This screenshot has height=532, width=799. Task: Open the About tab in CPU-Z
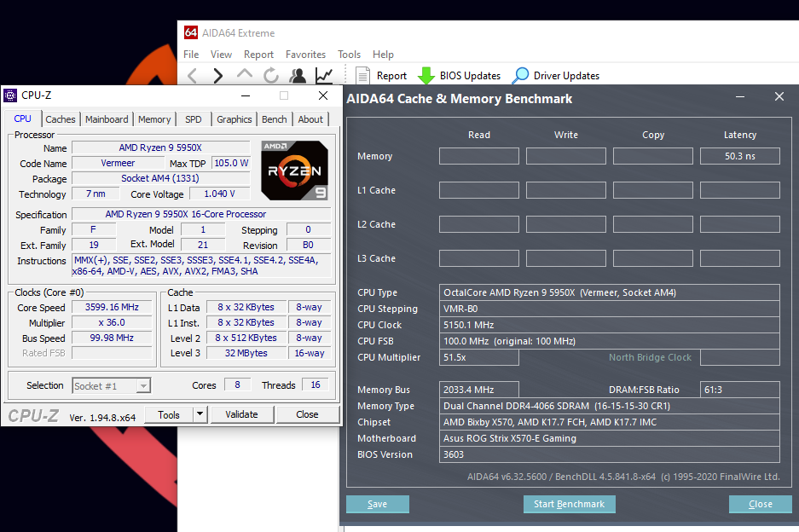pyautogui.click(x=310, y=119)
